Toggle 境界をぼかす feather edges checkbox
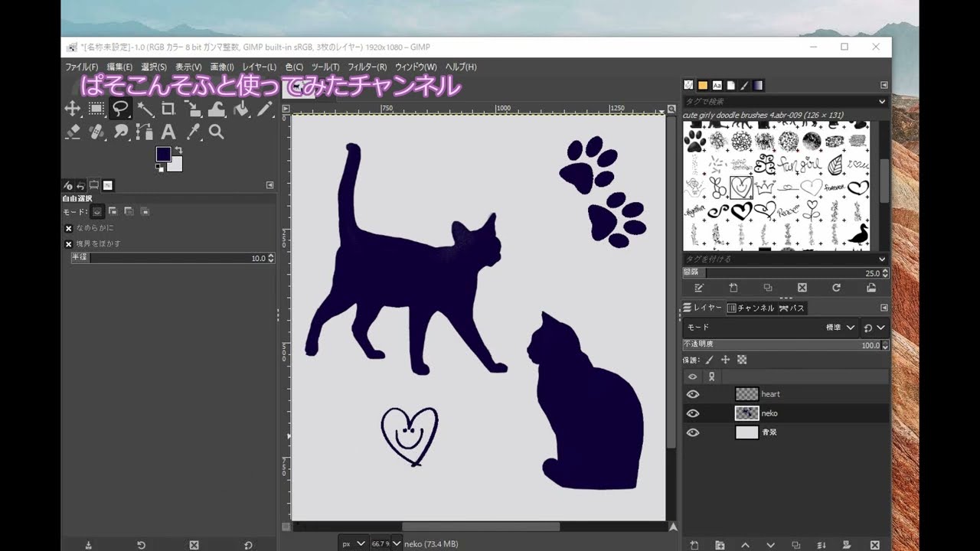Viewport: 980px width, 551px height. (68, 244)
